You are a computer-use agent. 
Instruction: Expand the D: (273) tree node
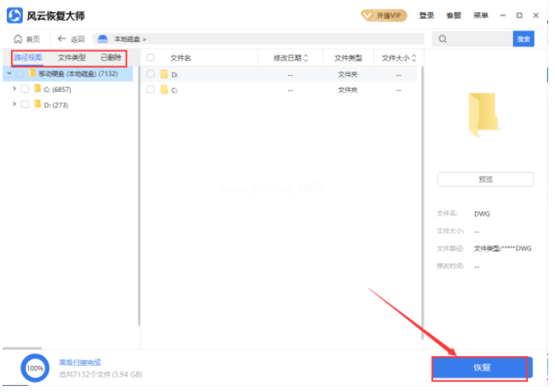tap(14, 104)
